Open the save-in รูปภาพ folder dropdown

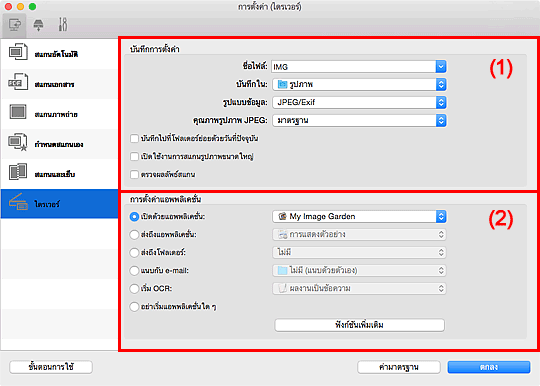pos(359,84)
